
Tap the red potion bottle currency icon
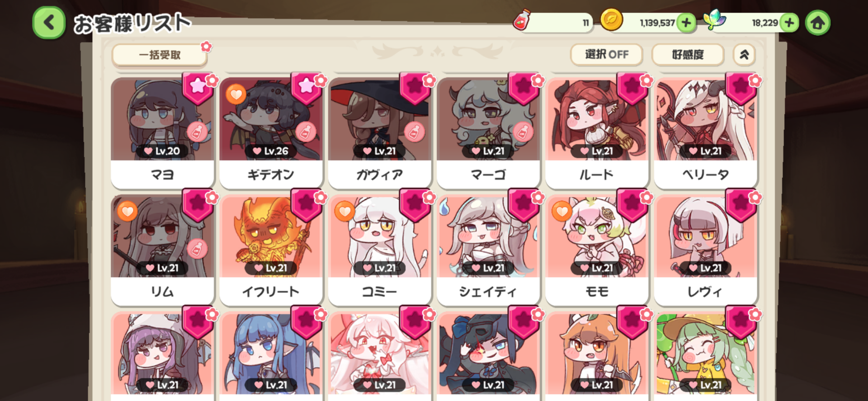click(x=522, y=21)
